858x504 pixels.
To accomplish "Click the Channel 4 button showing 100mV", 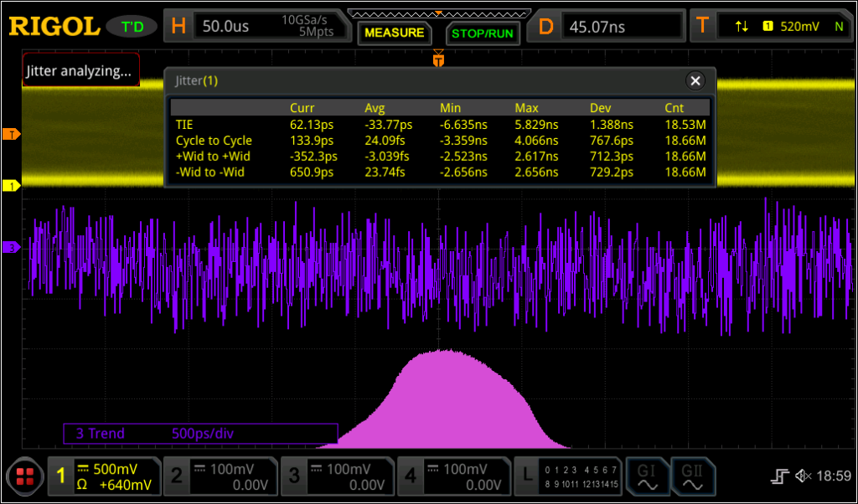I will coord(454,476).
